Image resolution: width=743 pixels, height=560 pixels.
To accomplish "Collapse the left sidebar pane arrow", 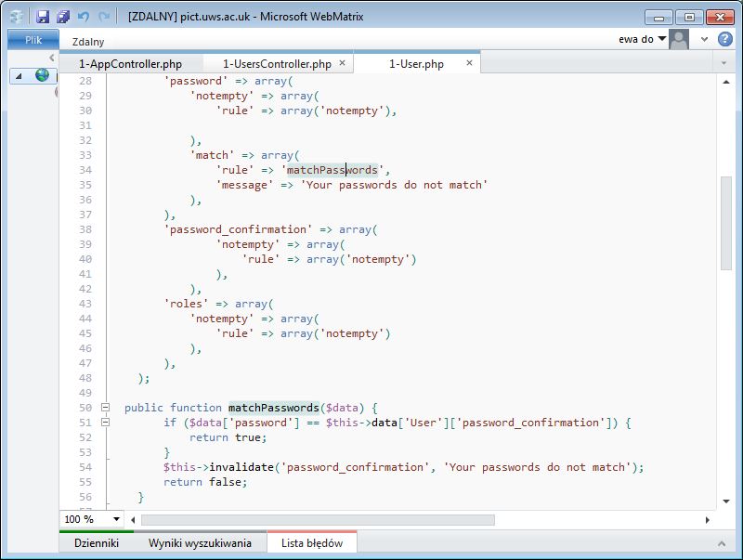I will point(52,58).
